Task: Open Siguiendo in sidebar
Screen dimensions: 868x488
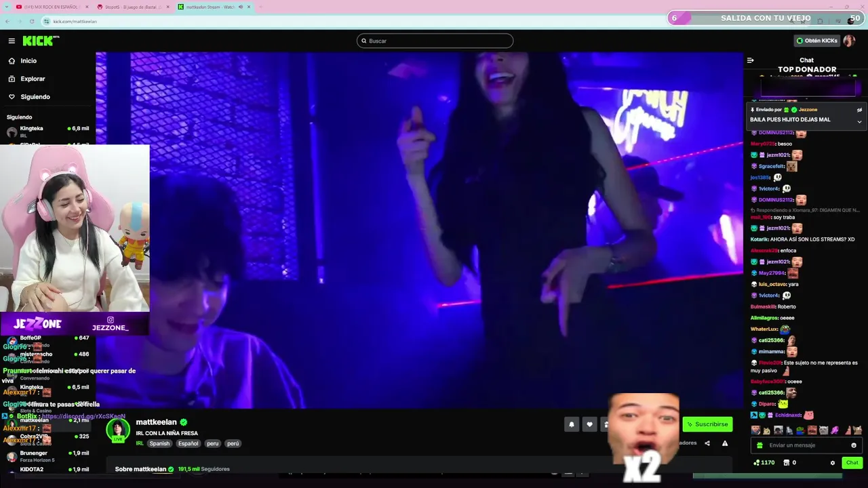Action: coord(35,97)
